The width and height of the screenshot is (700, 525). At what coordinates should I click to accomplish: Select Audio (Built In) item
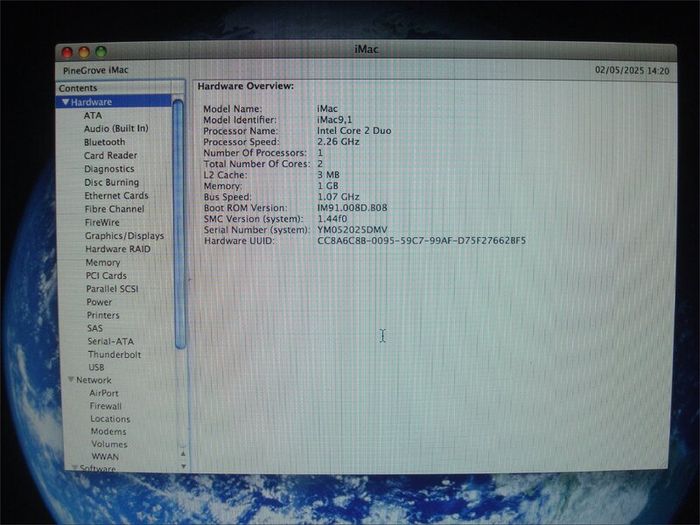[116, 129]
